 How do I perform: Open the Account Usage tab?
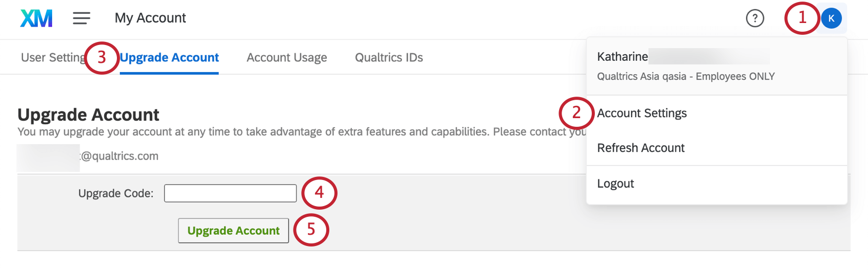[286, 57]
